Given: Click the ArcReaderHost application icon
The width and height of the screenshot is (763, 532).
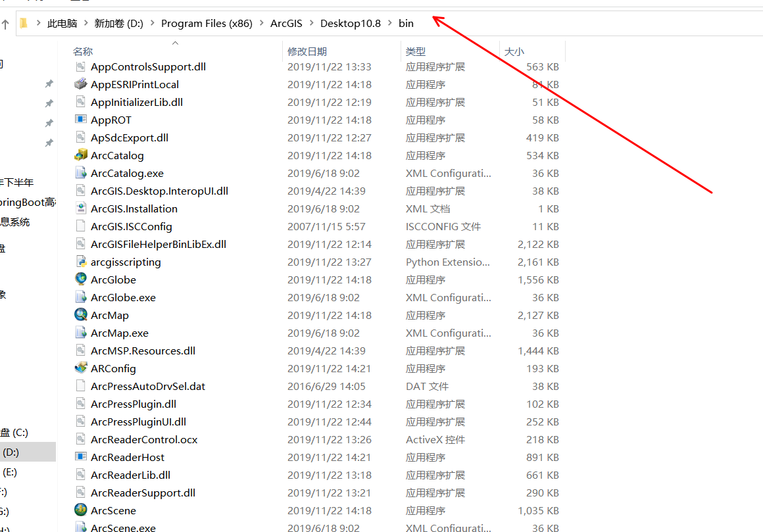Looking at the screenshot, I should coord(81,456).
